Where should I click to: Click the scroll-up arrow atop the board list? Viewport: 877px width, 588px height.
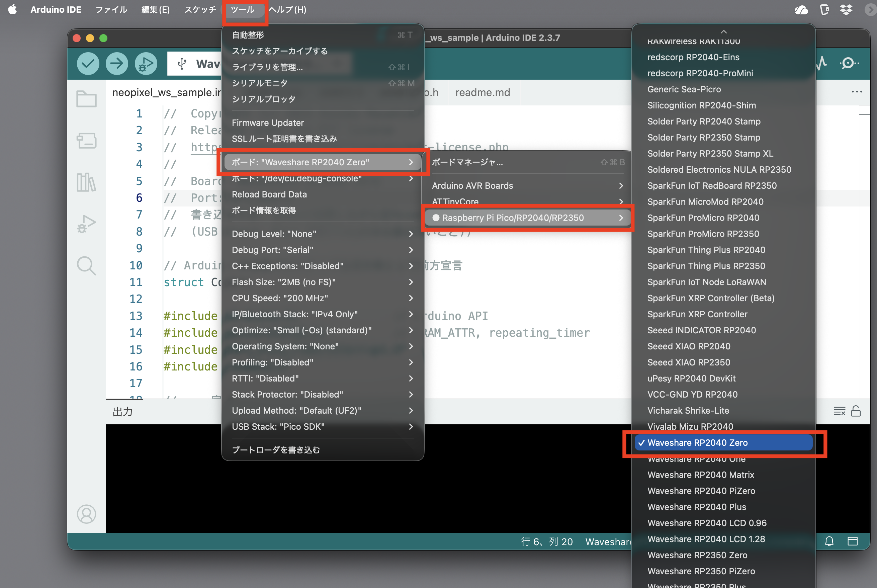tap(724, 31)
